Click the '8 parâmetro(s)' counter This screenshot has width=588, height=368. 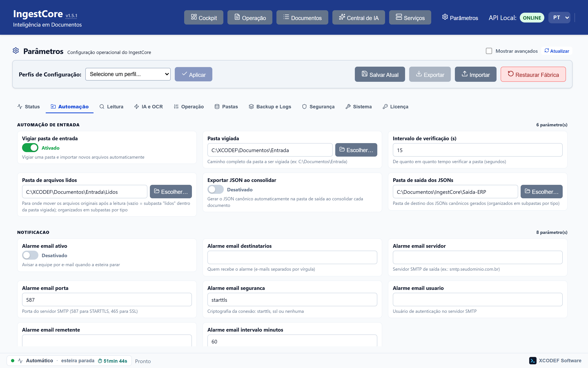click(552, 232)
